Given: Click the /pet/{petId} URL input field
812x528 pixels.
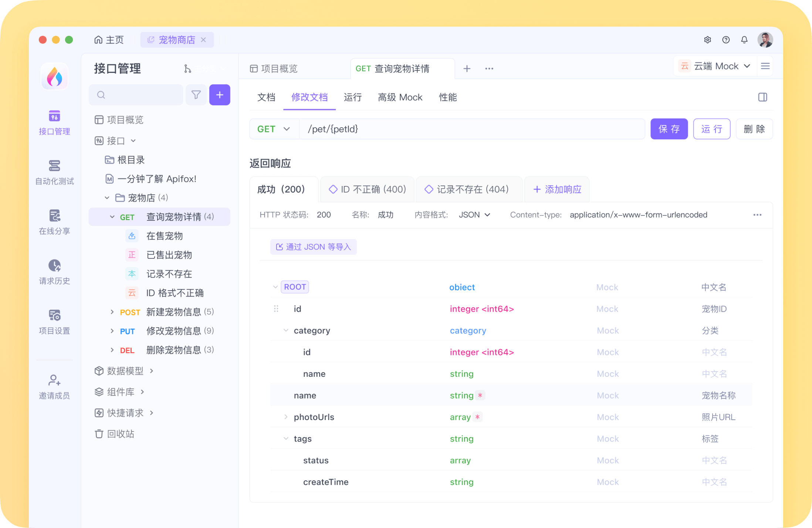Looking at the screenshot, I should (444, 129).
